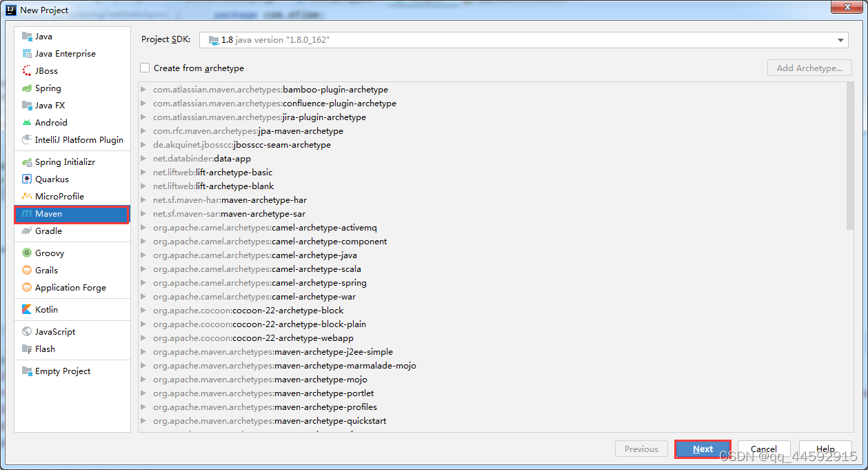Screen dimensions: 868x470
Task: Click the Help button
Action: coord(825,449)
